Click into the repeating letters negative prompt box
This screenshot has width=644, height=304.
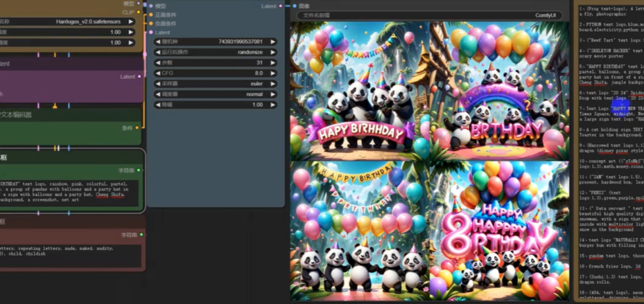click(x=70, y=256)
